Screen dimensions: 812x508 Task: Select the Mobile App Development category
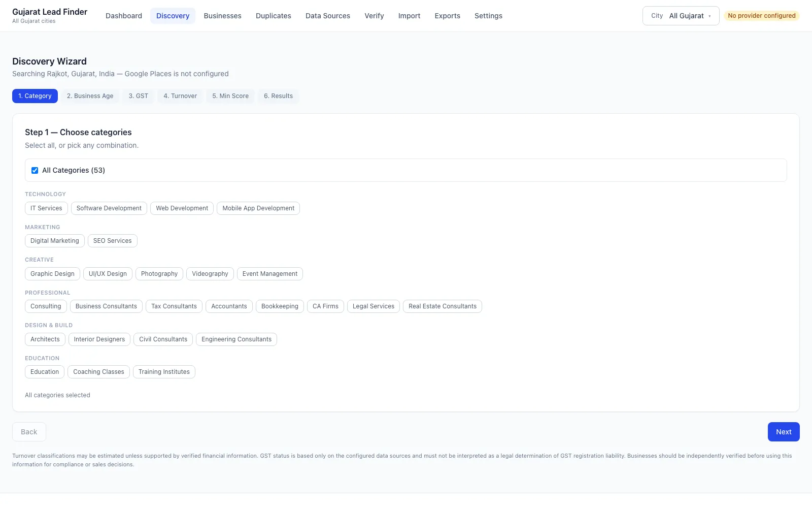pos(258,208)
